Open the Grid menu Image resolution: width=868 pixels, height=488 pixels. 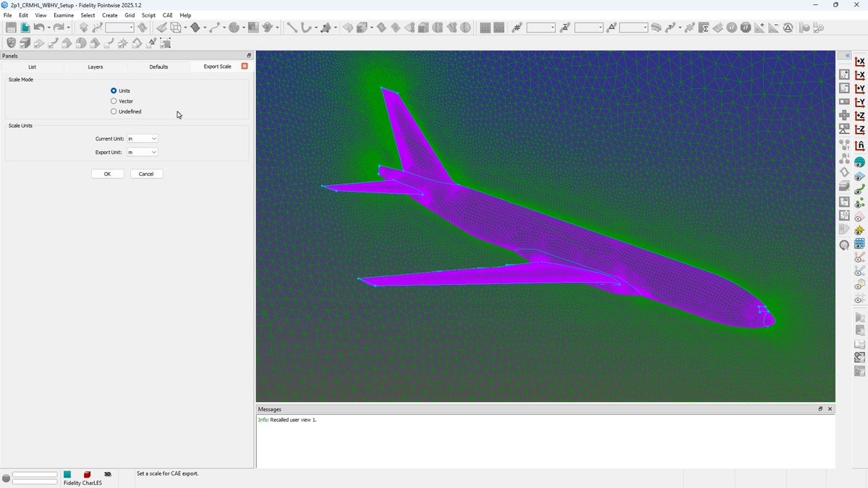pos(129,15)
